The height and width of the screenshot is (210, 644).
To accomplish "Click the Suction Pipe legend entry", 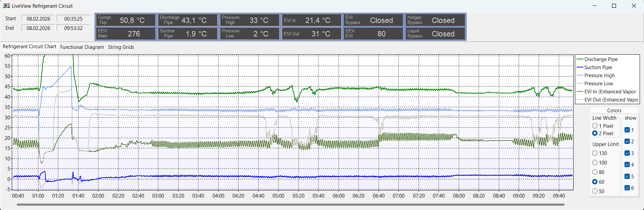I will [x=598, y=67].
